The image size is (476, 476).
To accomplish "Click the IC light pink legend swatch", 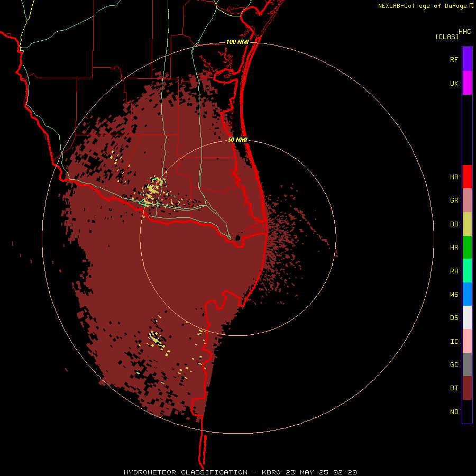I will [x=467, y=341].
